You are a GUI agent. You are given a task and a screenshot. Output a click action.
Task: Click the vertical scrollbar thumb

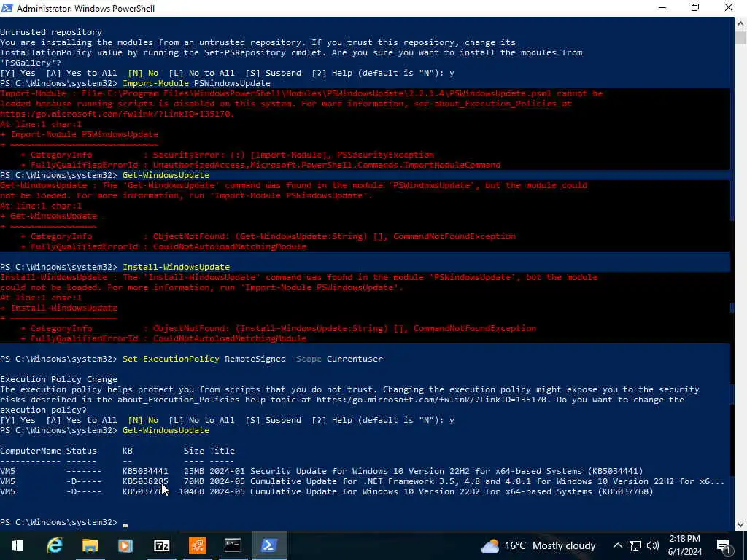[741, 37]
